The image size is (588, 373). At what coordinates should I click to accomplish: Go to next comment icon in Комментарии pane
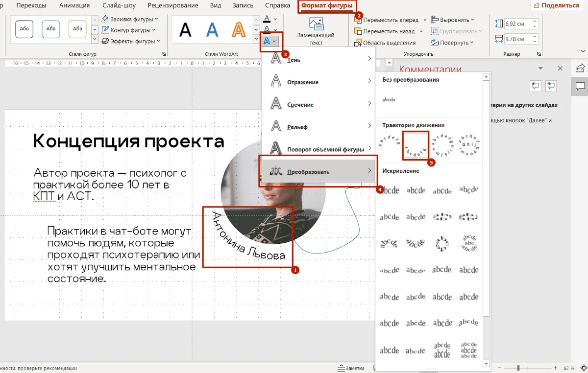(x=551, y=86)
